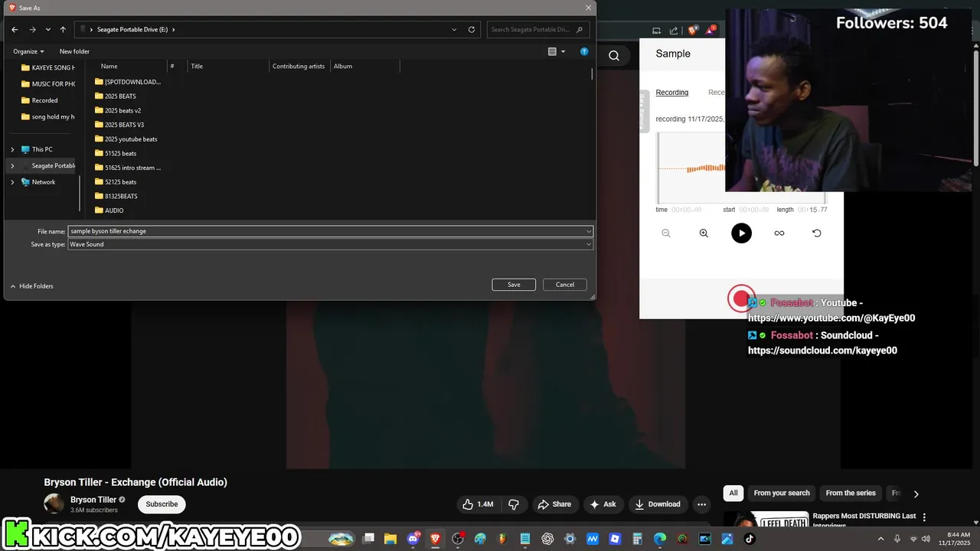Viewport: 980px width, 551px height.
Task: Sort by Contributing artists column
Action: coord(299,66)
